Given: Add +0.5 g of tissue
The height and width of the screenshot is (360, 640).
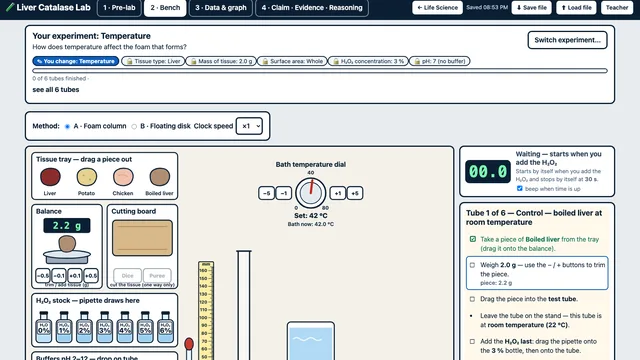Looking at the screenshot, I should click(x=91, y=276).
